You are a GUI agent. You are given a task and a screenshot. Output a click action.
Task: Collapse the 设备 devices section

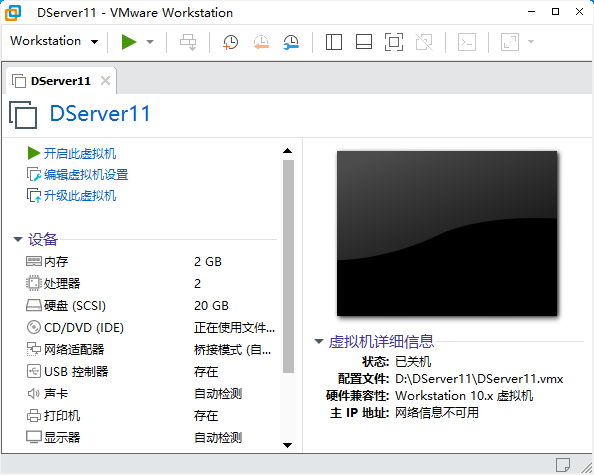pos(18,239)
